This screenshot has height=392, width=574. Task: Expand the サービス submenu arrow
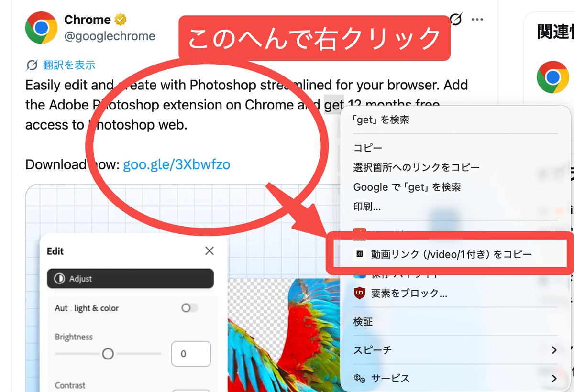(x=554, y=379)
